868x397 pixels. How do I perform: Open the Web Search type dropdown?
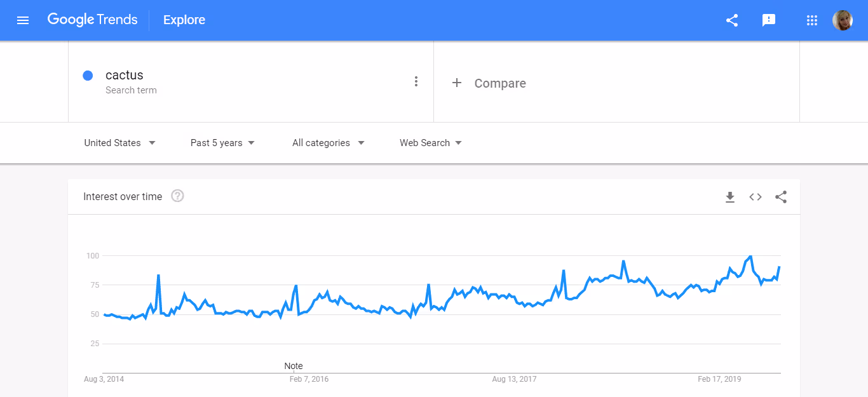(430, 142)
